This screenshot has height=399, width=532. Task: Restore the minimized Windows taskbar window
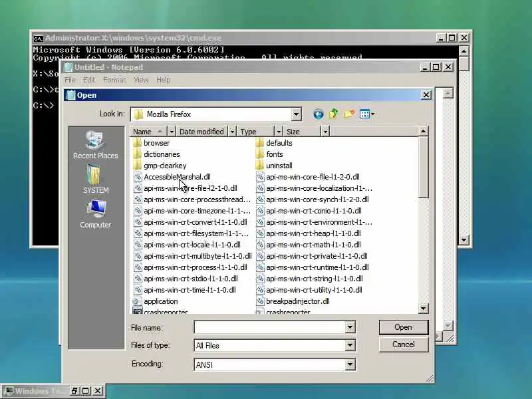[x=74, y=391]
